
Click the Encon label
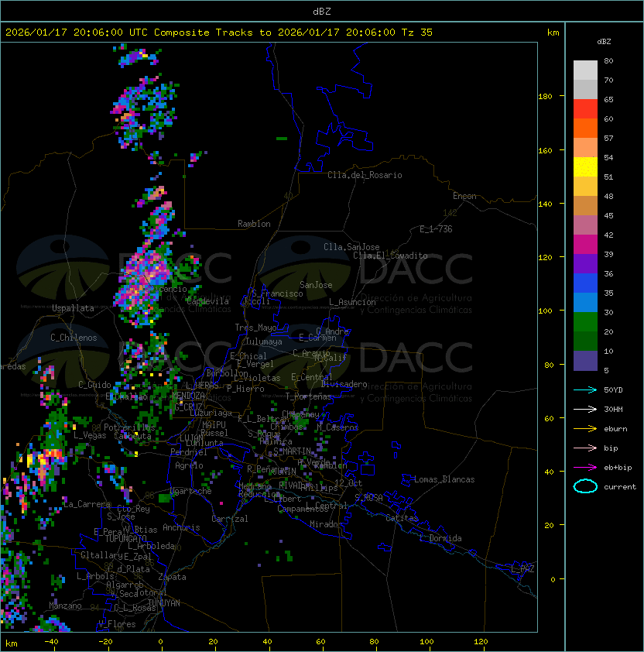[x=464, y=196]
